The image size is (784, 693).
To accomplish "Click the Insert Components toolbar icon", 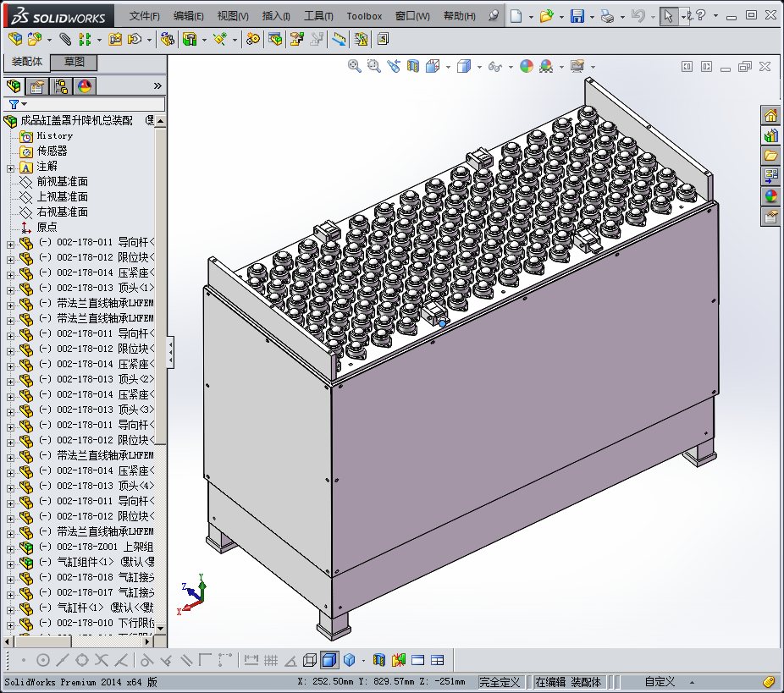I will (x=35, y=39).
